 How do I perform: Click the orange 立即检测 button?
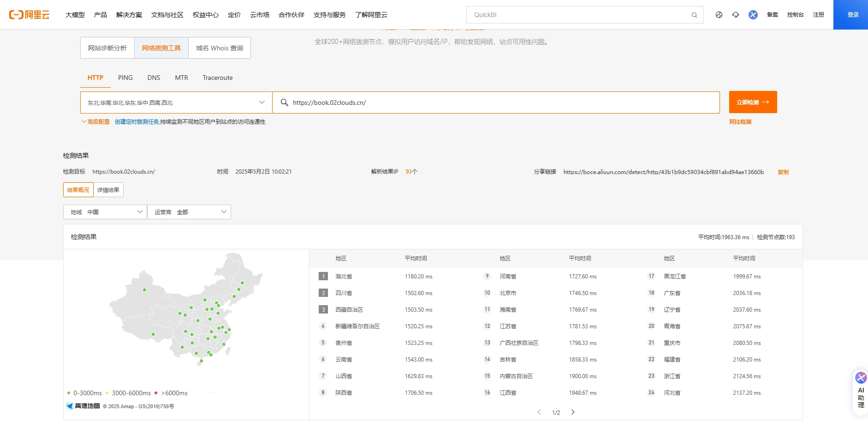click(x=753, y=102)
